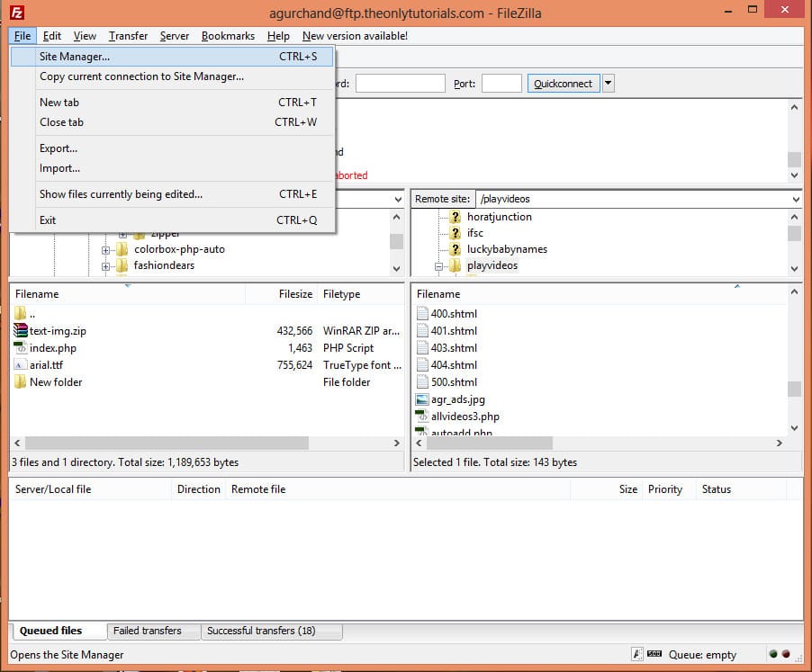This screenshot has width=812, height=672.
Task: Expand the colorbox-php-auto folder
Action: coord(105,250)
